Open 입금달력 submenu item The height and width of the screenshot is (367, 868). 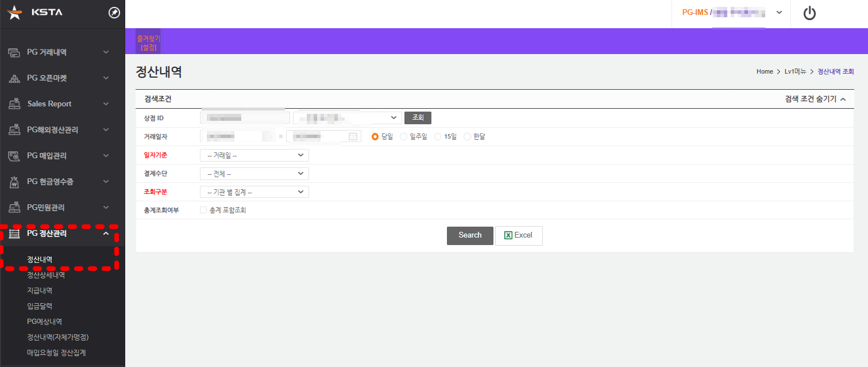(x=40, y=306)
